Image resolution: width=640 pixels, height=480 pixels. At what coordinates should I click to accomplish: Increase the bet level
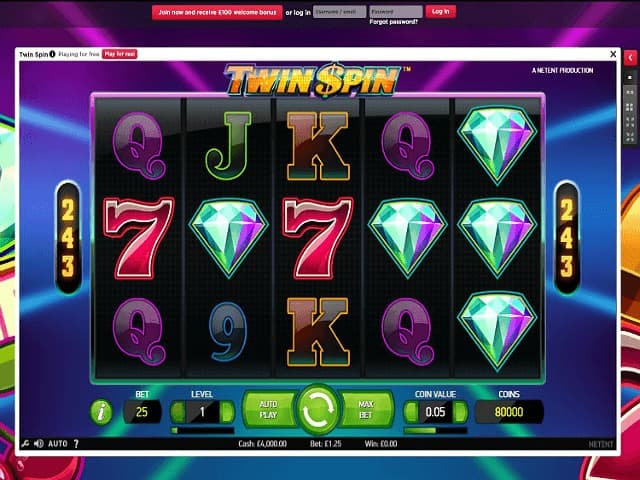click(227, 412)
